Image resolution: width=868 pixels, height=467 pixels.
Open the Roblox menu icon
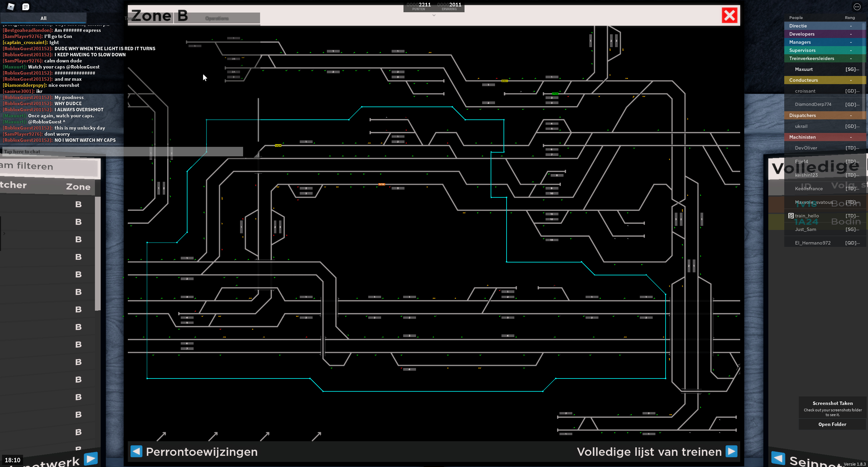[11, 7]
